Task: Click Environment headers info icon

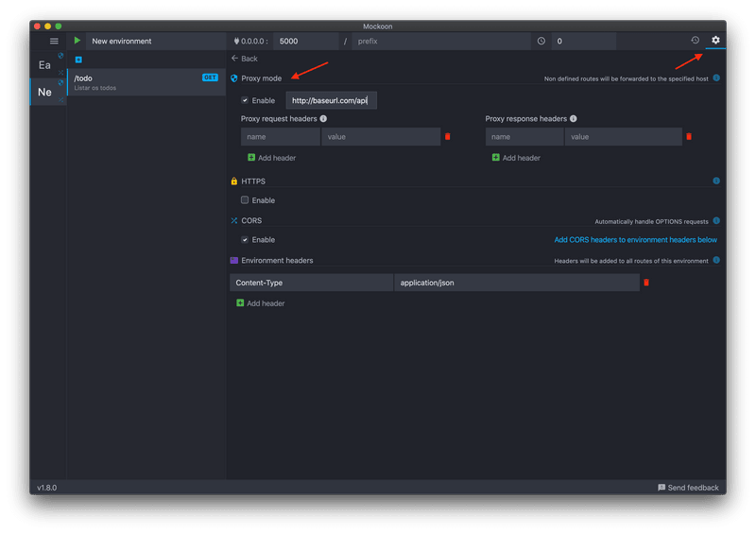Action: (x=716, y=261)
